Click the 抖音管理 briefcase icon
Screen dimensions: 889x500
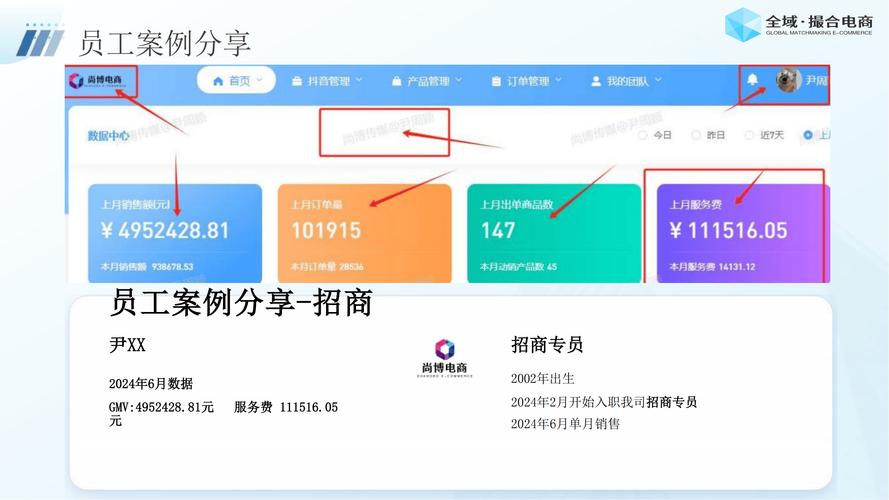(x=297, y=81)
